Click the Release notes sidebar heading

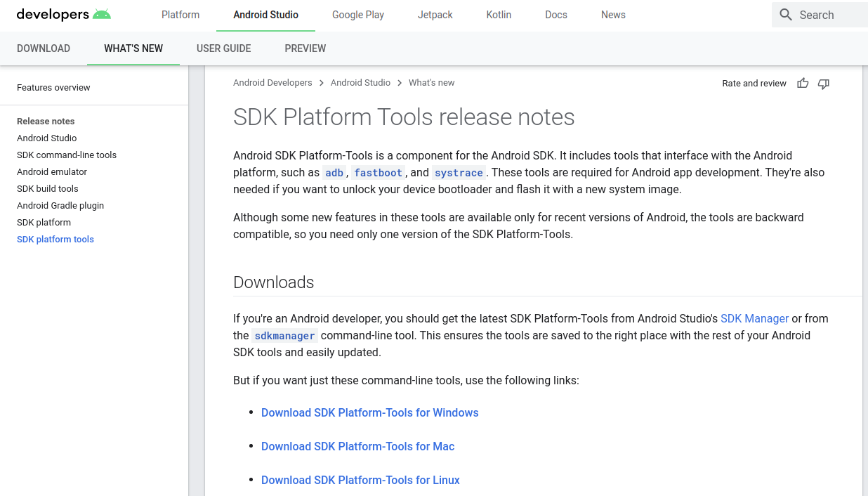point(46,122)
